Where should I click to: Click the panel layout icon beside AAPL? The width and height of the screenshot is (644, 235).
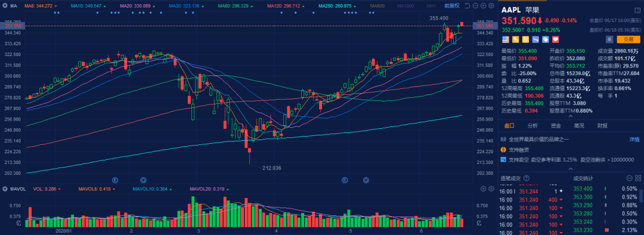(x=637, y=10)
